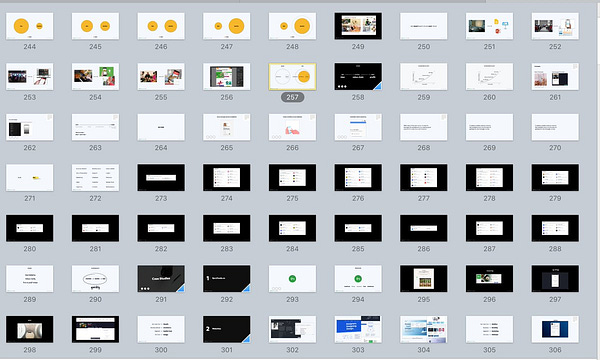Select text slide 289
Screen dimensions: 600x360
29,279
